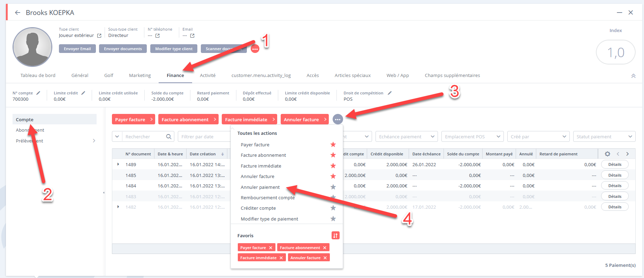Viewport: 644px width, 278px height.
Task: Open the red more-actions button in the client header
Action: pyautogui.click(x=255, y=49)
